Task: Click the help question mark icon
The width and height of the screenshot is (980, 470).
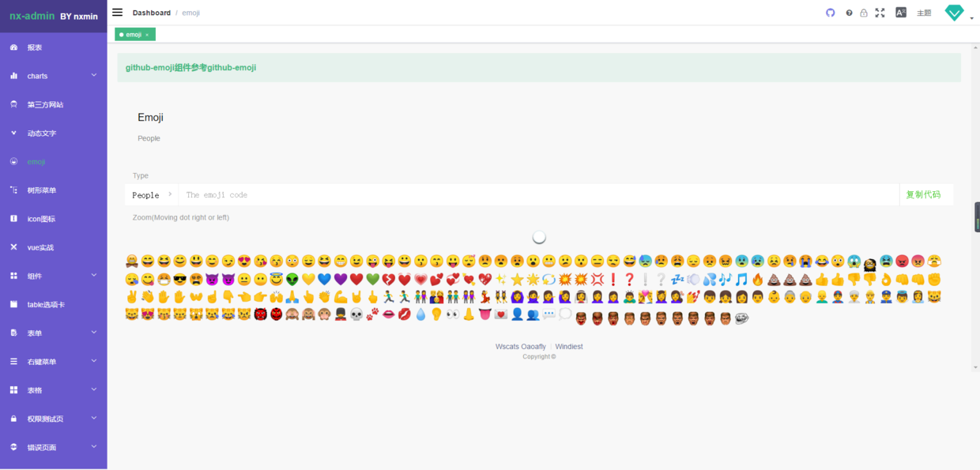Action: coord(848,13)
